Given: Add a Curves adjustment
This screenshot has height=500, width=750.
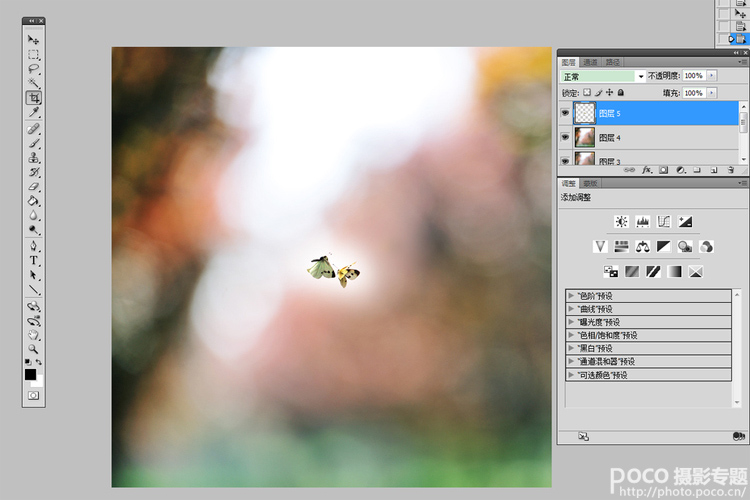Looking at the screenshot, I should pyautogui.click(x=664, y=222).
